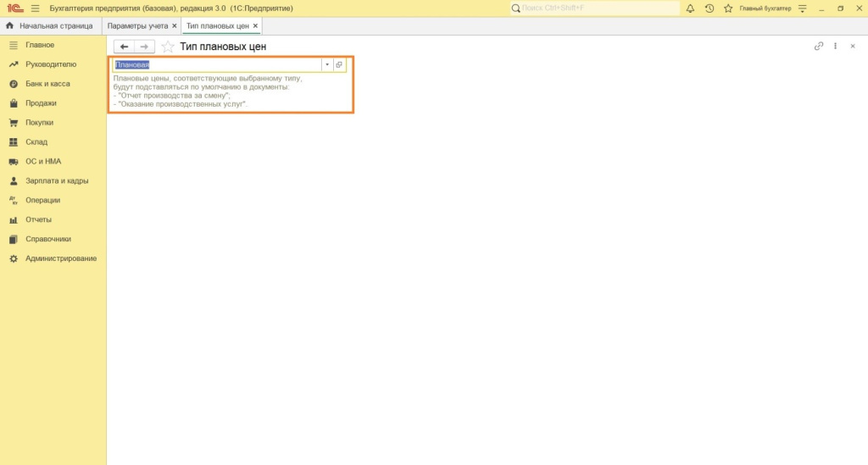The image size is (868, 465).
Task: Open the Администрирование section
Action: point(61,258)
